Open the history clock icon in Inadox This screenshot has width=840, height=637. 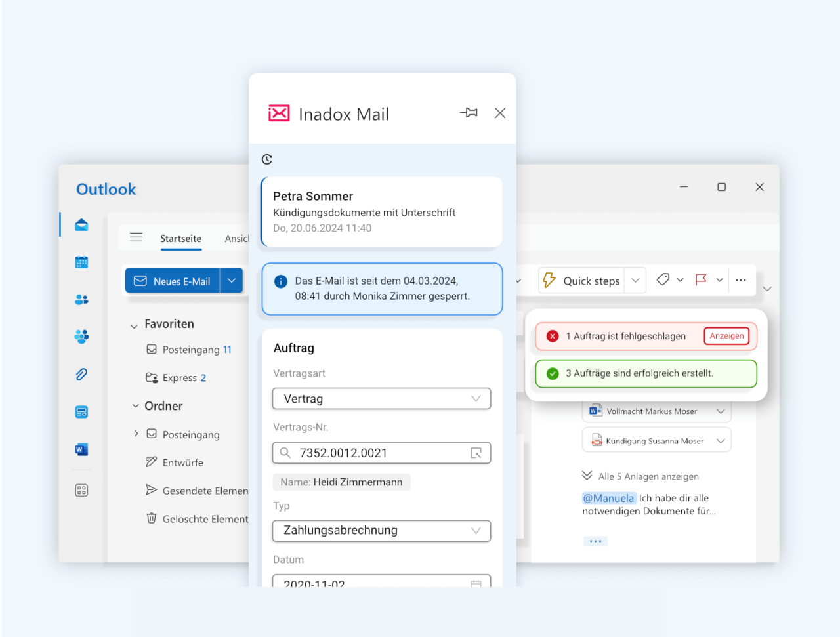click(267, 159)
